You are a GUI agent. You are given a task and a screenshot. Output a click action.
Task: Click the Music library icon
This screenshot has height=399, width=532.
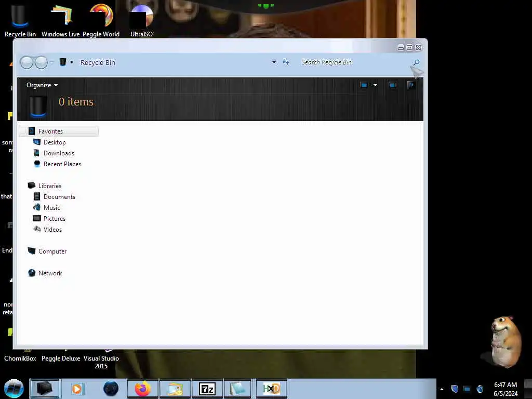(x=37, y=207)
